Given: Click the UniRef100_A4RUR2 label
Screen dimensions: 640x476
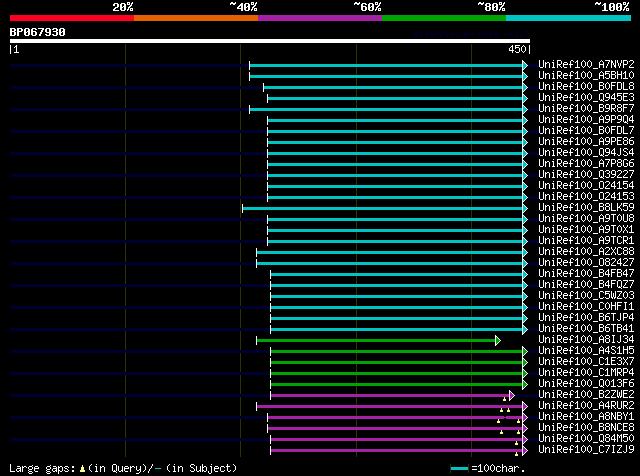Looking at the screenshot, I should 586,406.
